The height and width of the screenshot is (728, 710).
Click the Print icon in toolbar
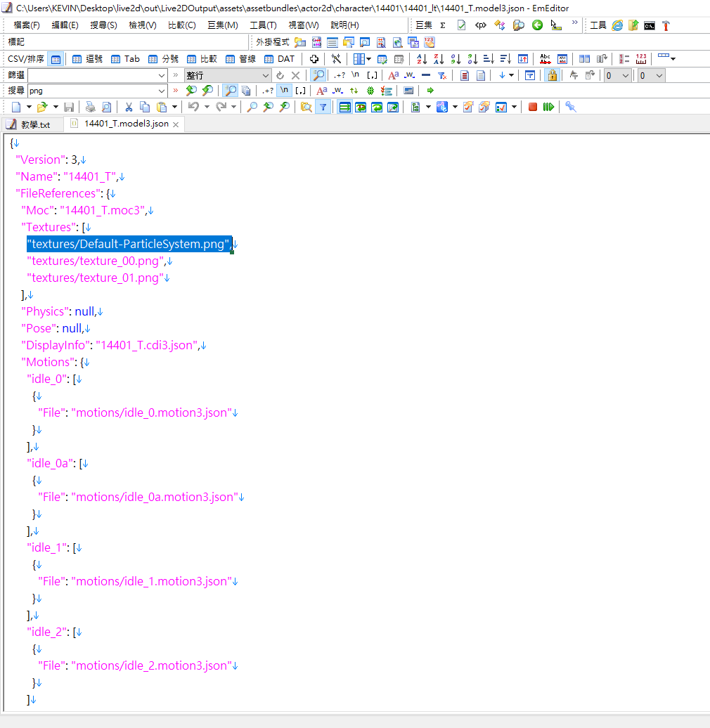[91, 107]
